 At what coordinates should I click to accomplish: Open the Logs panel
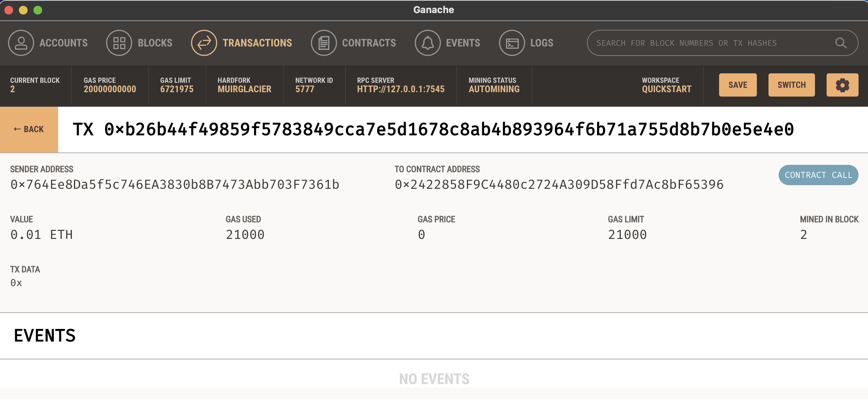[527, 42]
